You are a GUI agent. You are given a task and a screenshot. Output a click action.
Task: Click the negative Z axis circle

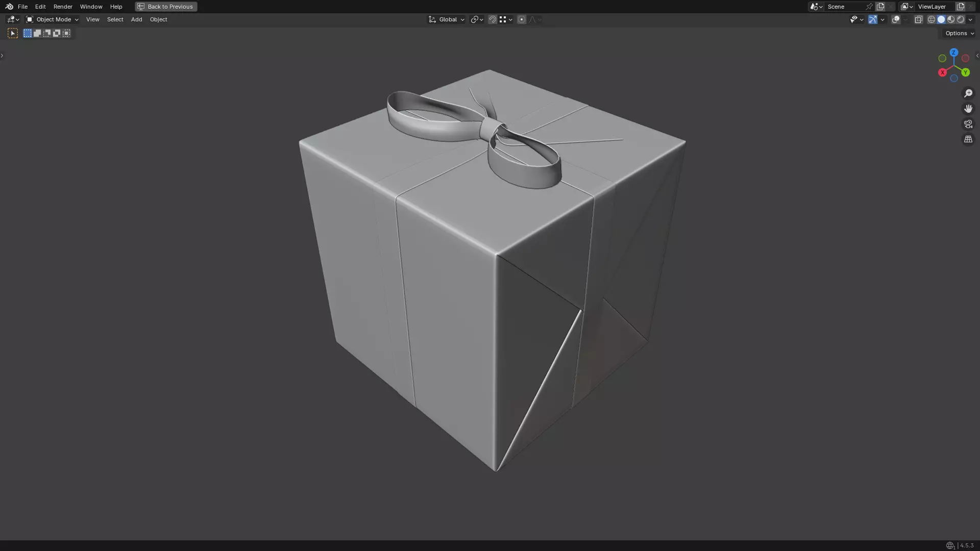[953, 78]
